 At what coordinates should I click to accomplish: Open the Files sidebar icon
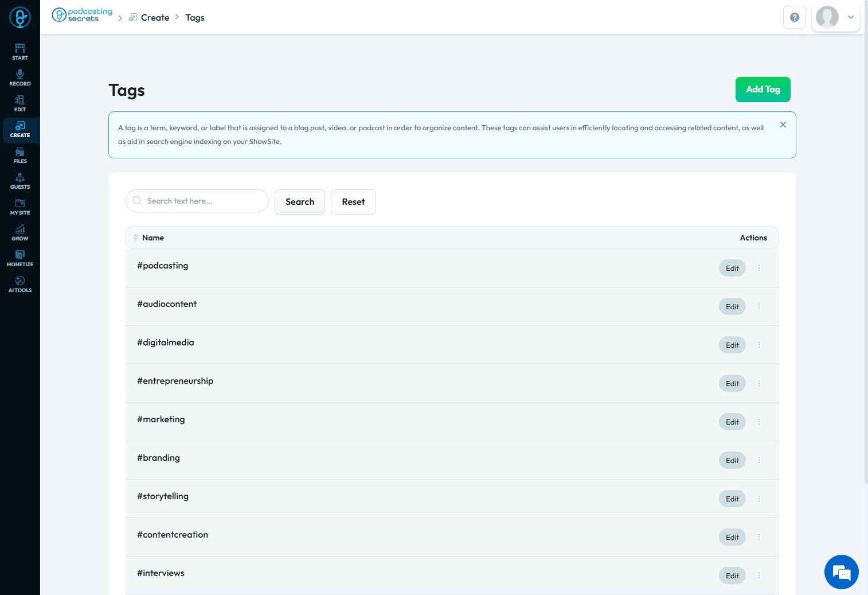click(20, 154)
